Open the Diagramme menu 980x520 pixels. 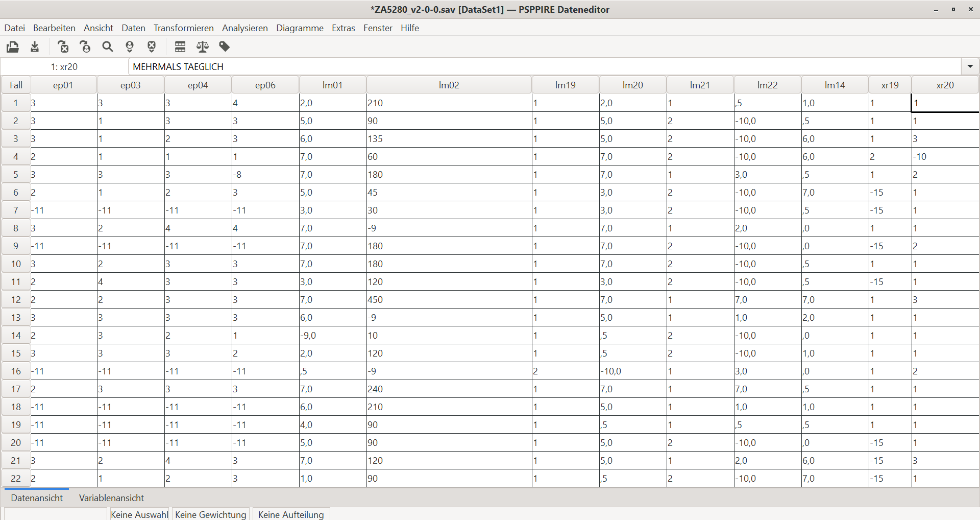click(300, 28)
